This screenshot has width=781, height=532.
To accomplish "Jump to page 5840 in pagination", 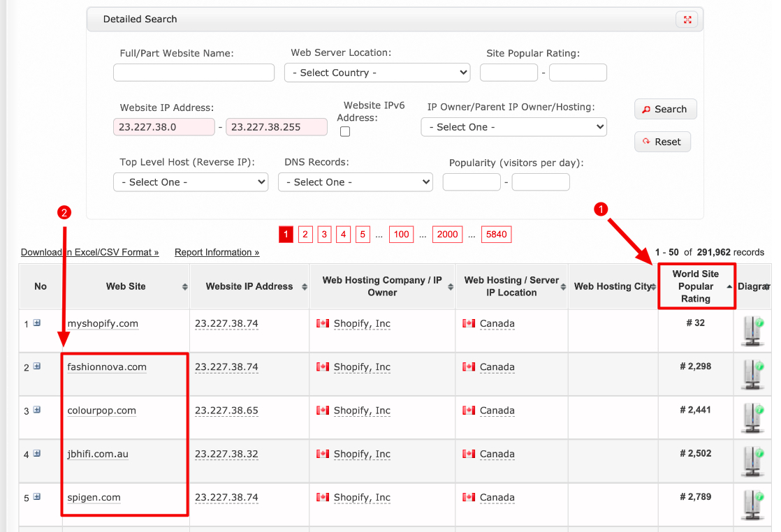I will click(496, 234).
